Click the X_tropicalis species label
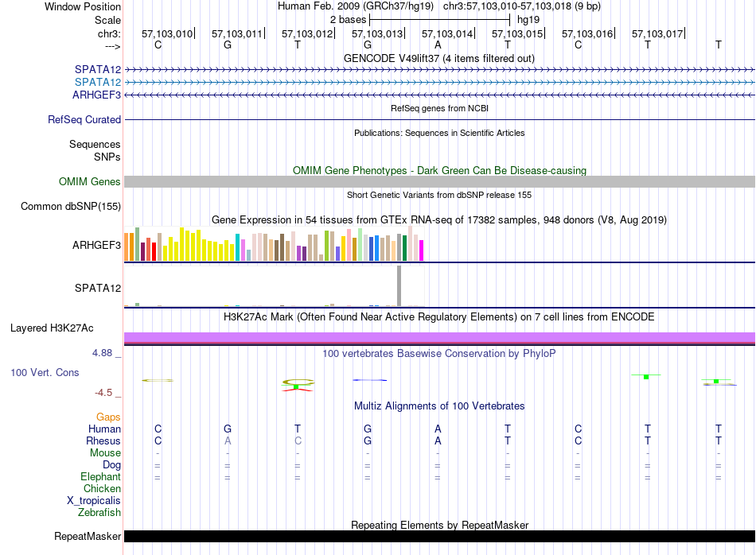Screen dimensions: 756x555 pos(94,501)
